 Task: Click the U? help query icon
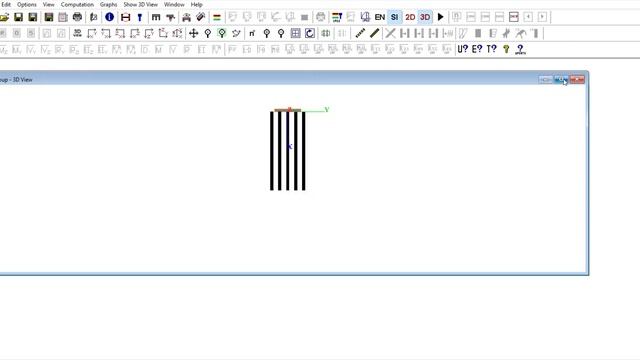point(462,49)
